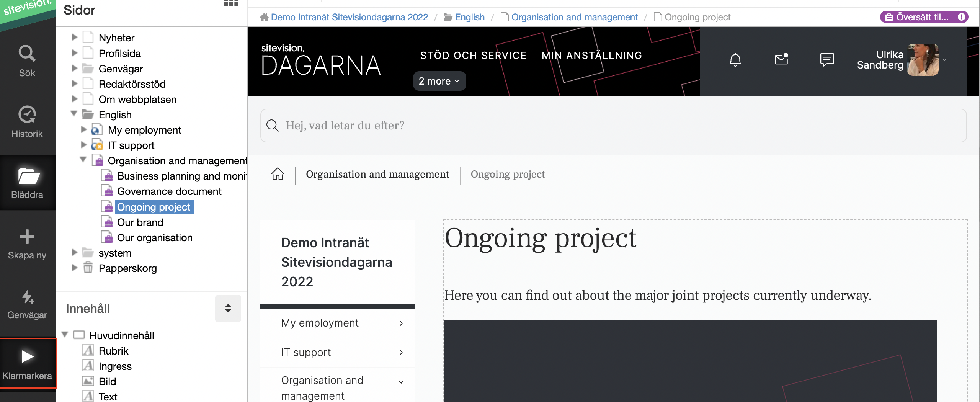Click the Huvudinnehåll layout icon
The height and width of the screenshot is (402, 980).
(x=79, y=335)
